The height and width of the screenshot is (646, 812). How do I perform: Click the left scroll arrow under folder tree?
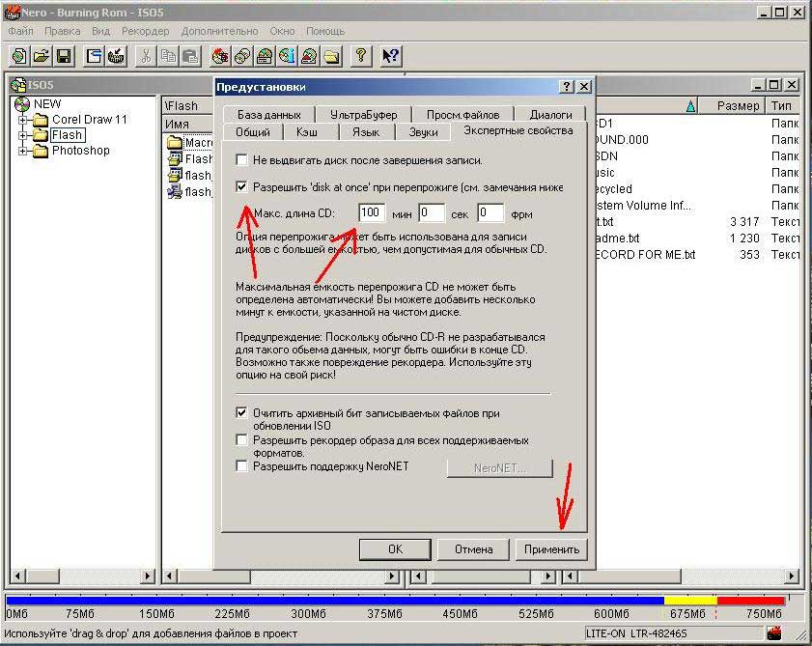point(17,576)
